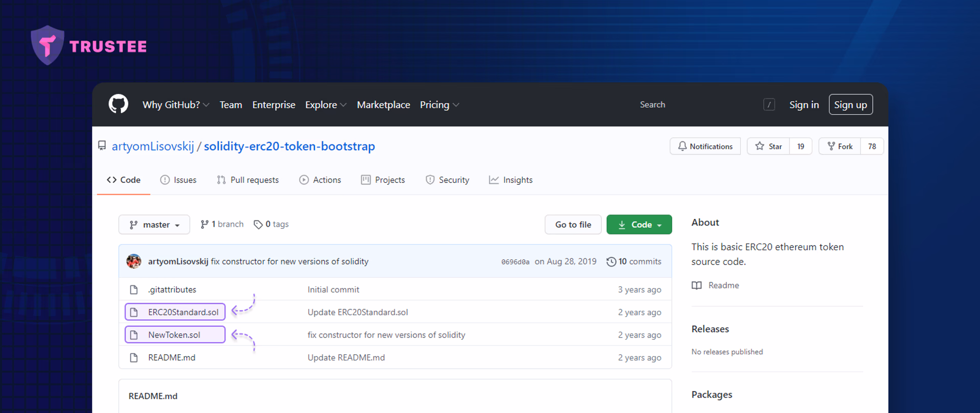This screenshot has height=413, width=980.
Task: Click the Readme book icon in About
Action: tap(697, 285)
